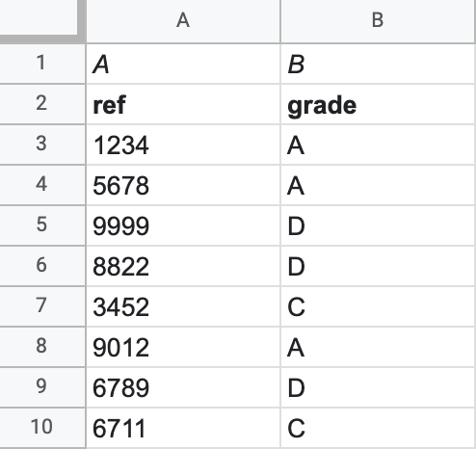Select the cell with value 9012
The height and width of the screenshot is (449, 476).
coord(183,347)
